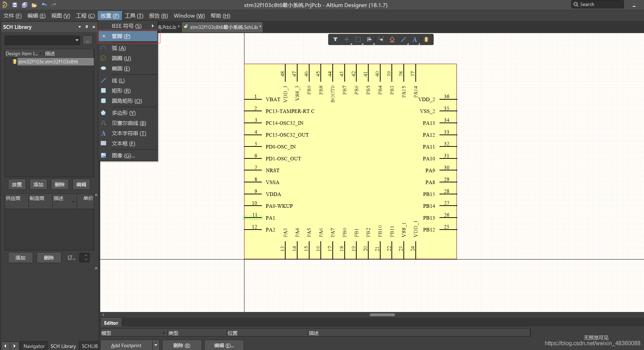This screenshot has width=644, height=350.
Task: Click the Save All icon
Action: pos(24,5)
